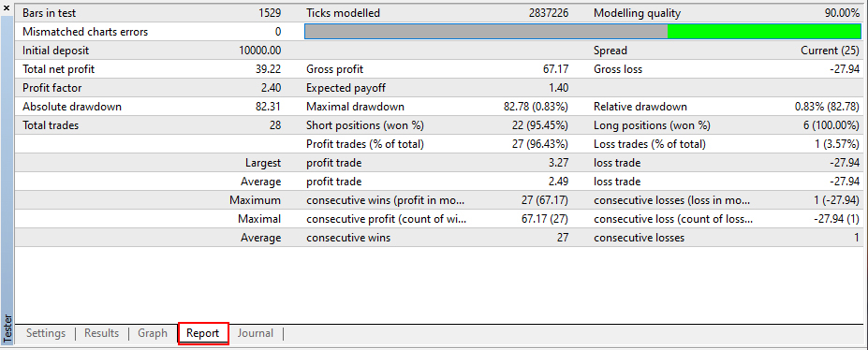Select Initial deposit value 10000.00

[x=260, y=51]
